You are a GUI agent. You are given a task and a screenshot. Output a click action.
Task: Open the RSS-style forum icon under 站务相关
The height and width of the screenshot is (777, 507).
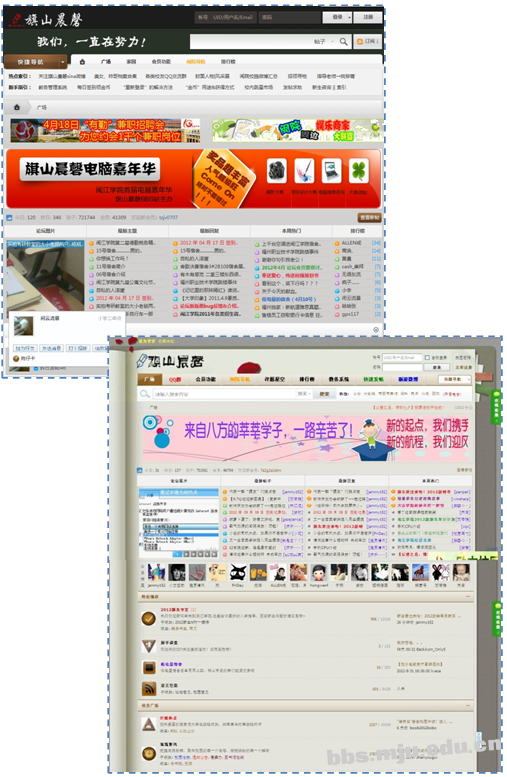pos(149,688)
